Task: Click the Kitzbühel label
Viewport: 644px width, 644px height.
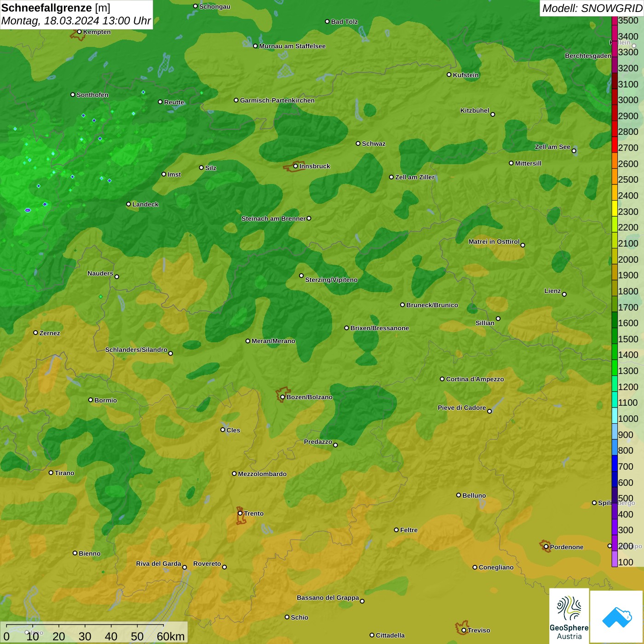Action: (x=475, y=110)
